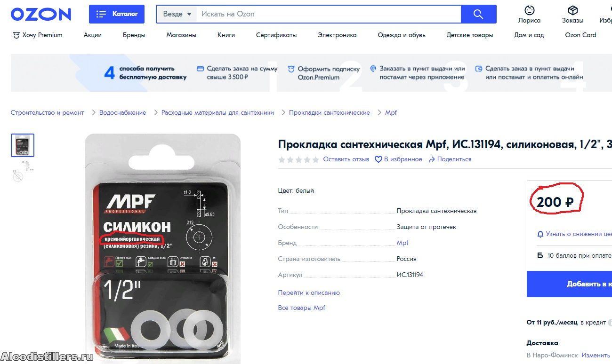Open the Электроника menu item

(x=337, y=35)
